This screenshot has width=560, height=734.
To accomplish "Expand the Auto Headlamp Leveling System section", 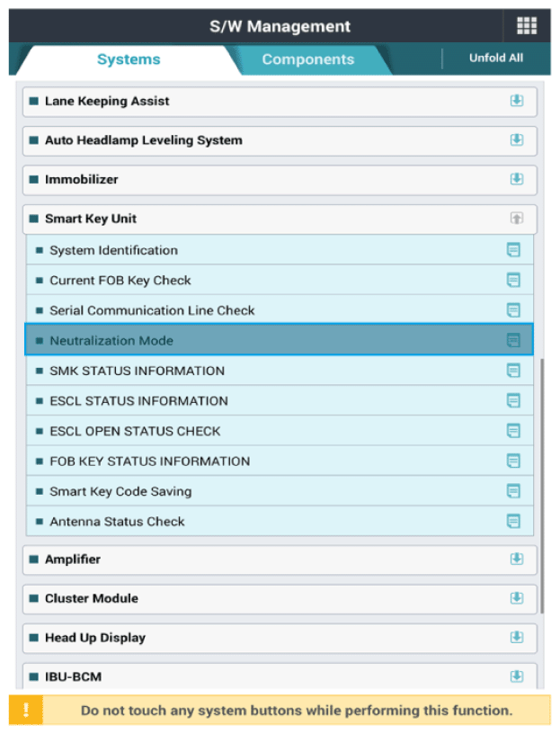I will [x=517, y=140].
